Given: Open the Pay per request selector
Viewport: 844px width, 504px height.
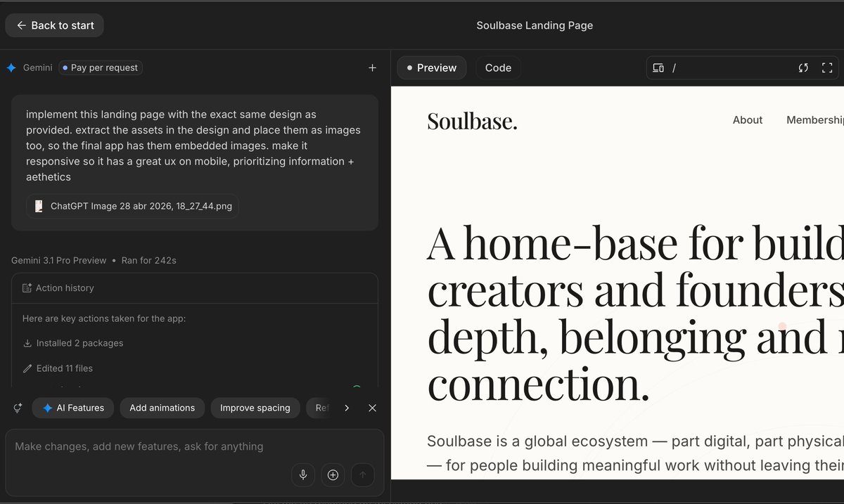Looking at the screenshot, I should tap(101, 68).
